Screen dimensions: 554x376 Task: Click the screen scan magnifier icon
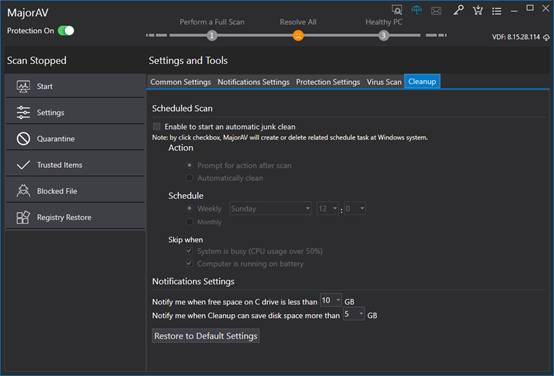click(397, 10)
